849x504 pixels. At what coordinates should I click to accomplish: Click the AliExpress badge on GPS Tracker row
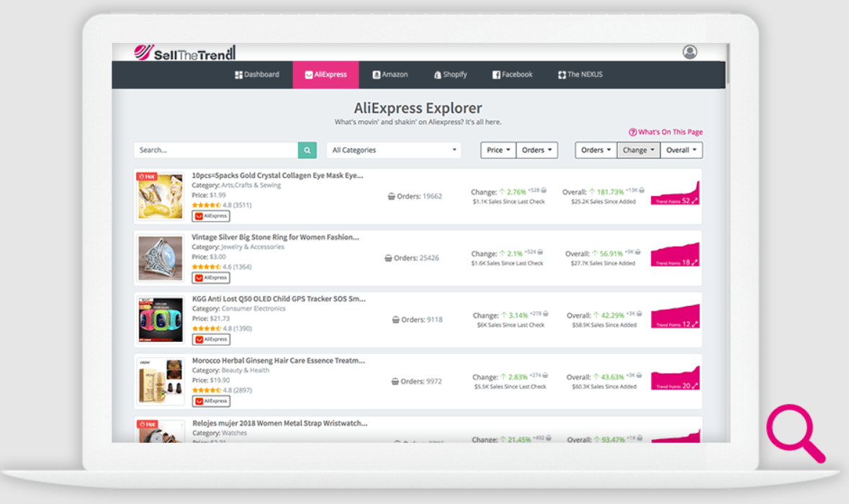[x=211, y=339]
